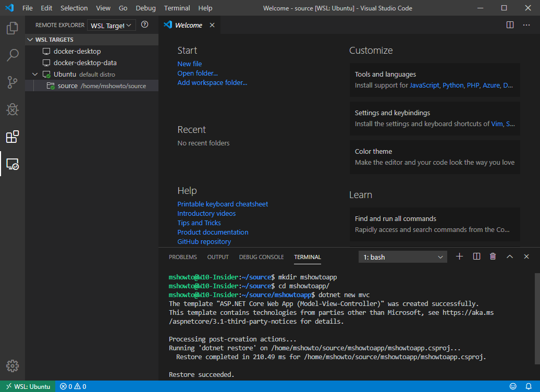Open Tips and Tricks link
Image resolution: width=540 pixels, height=392 pixels.
199,223
